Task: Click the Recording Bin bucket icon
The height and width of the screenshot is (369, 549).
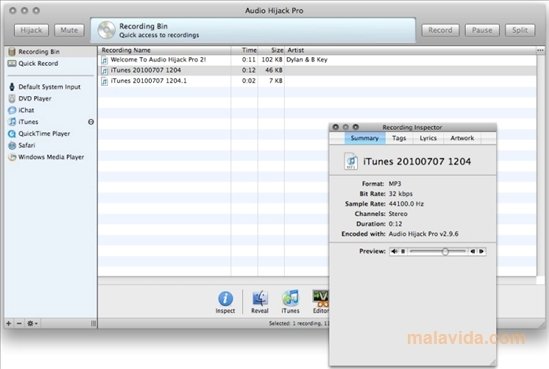Action: pos(12,52)
